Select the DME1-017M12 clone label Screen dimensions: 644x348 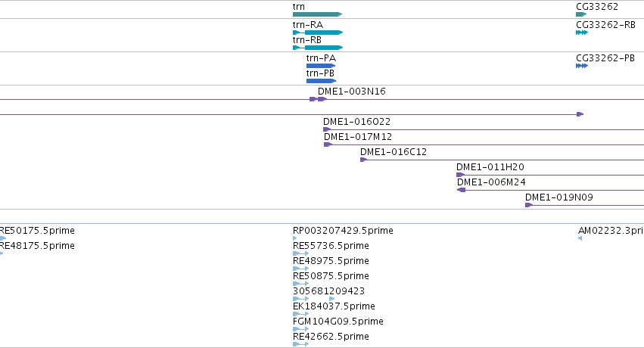358,137
